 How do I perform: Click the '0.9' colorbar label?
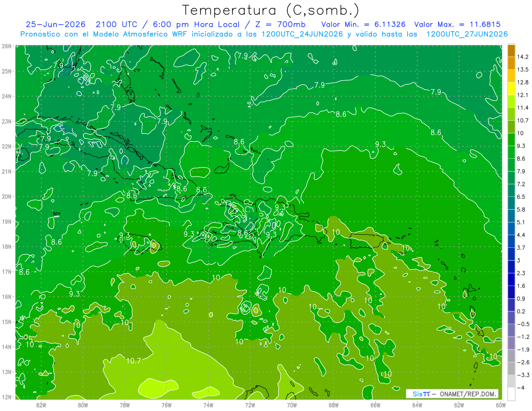521,298
